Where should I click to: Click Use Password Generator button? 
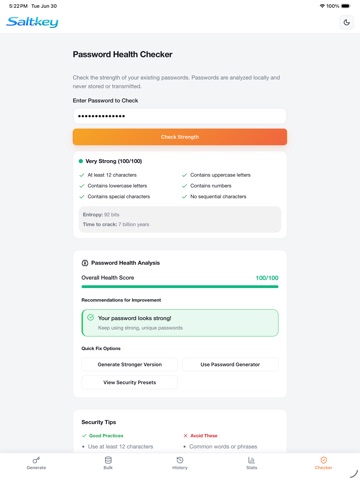[230, 364]
